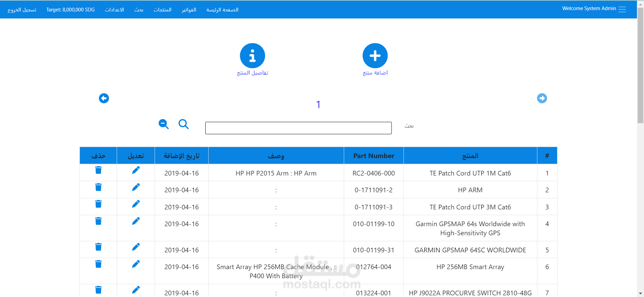
Task: Edit the HP J9022A PROCURVE SWITCH row
Action: click(136, 290)
